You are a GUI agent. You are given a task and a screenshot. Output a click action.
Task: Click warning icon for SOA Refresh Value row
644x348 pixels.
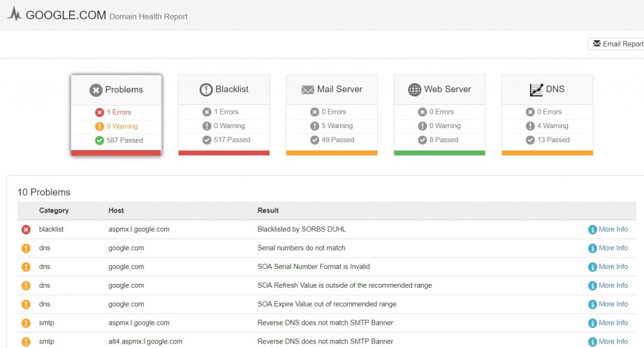pos(26,286)
